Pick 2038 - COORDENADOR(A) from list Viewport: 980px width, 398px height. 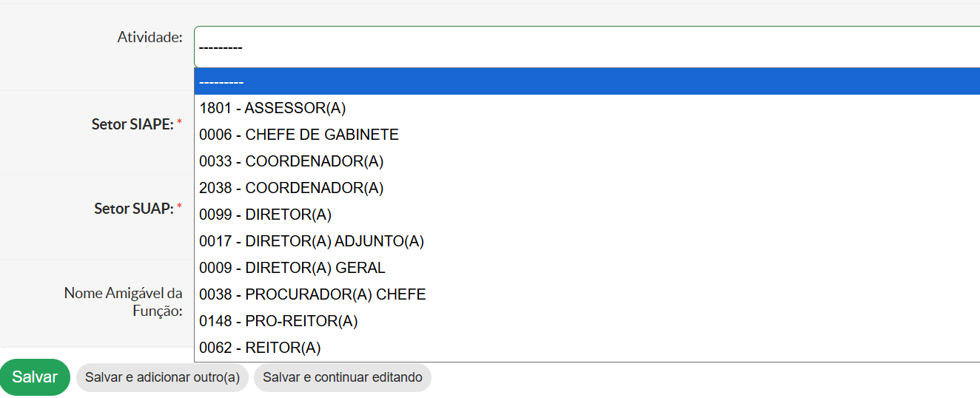(292, 188)
